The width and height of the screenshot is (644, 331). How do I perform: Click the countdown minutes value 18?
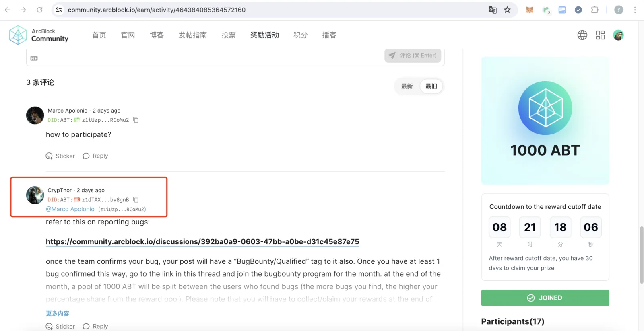[x=560, y=227]
